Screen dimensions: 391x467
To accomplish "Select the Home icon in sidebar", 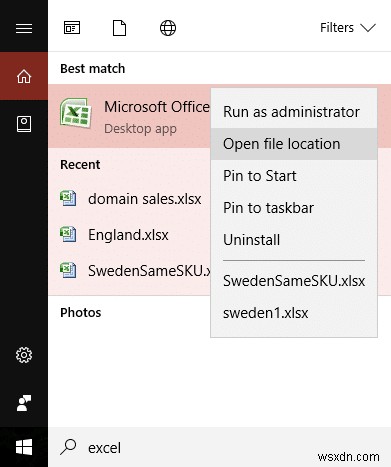I will (x=24, y=76).
